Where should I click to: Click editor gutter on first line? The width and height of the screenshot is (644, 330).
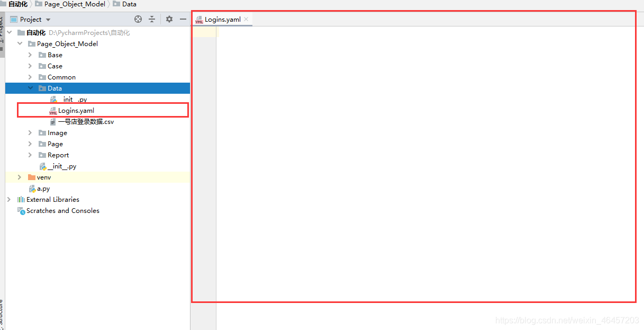[x=204, y=32]
